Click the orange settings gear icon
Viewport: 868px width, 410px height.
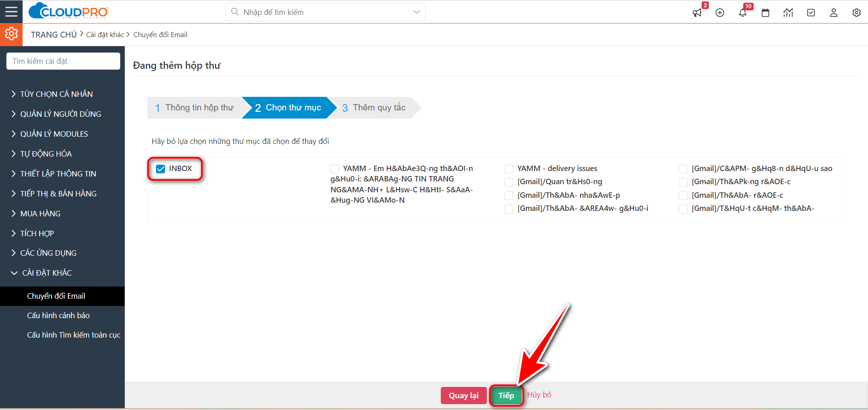coord(11,34)
